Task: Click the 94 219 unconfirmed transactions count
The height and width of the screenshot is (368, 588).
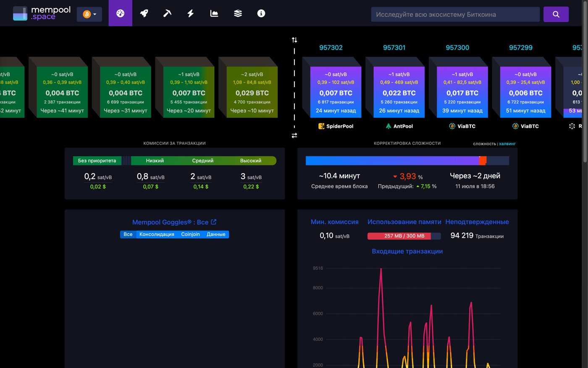Action: click(462, 236)
